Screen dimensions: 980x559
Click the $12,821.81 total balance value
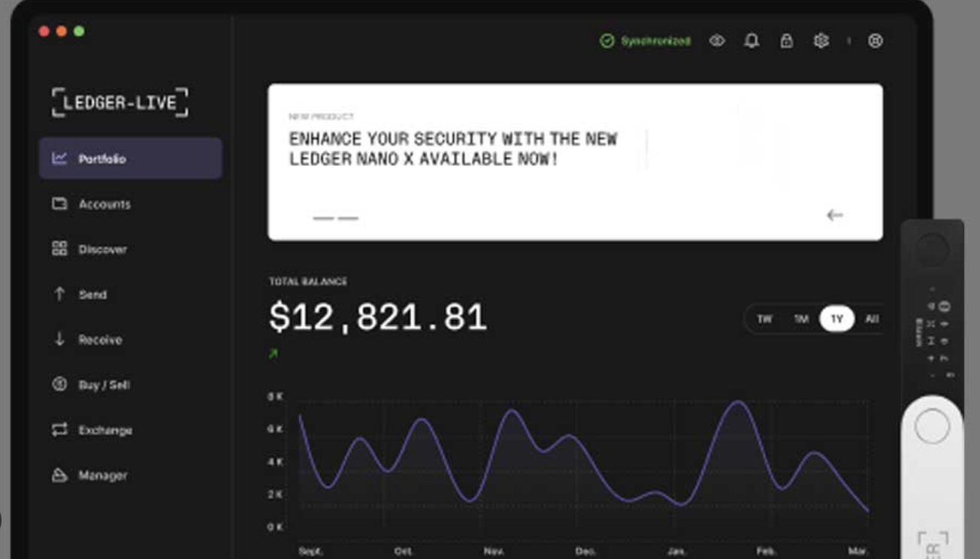click(378, 317)
